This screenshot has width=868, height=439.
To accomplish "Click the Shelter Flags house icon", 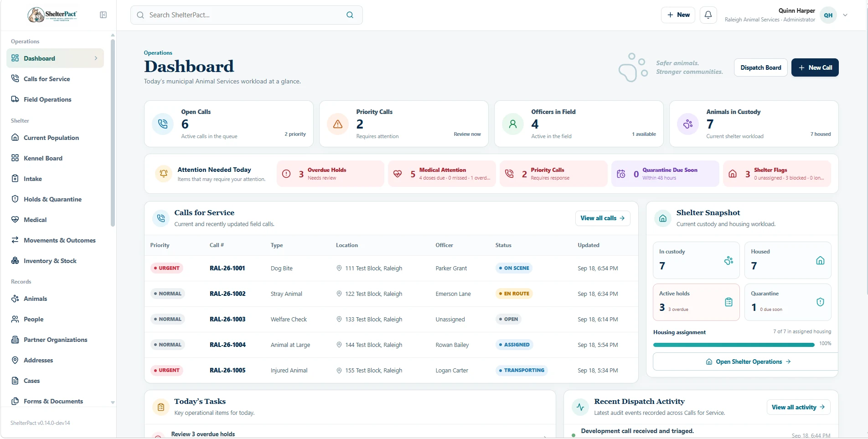I will click(x=733, y=174).
